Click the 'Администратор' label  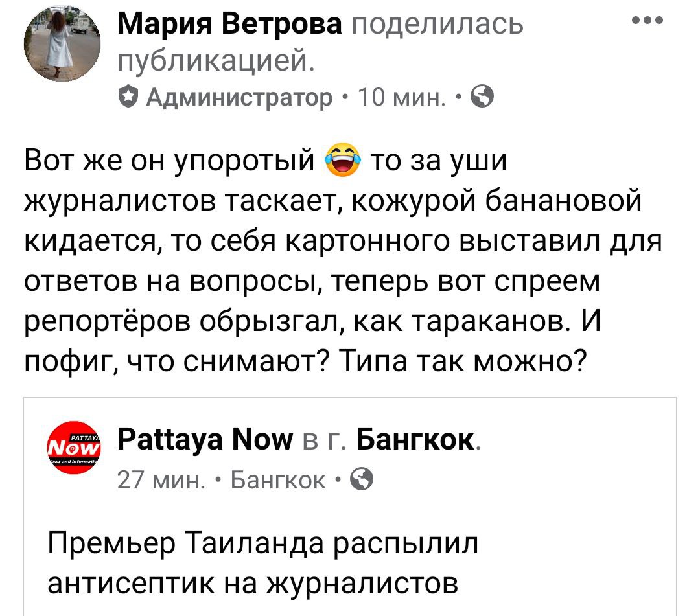tap(239, 98)
